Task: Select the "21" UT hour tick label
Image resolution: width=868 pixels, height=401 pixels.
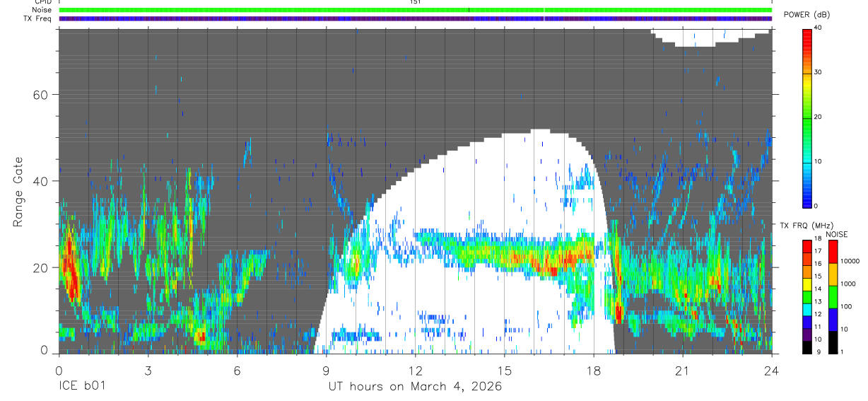Action: pos(683,371)
